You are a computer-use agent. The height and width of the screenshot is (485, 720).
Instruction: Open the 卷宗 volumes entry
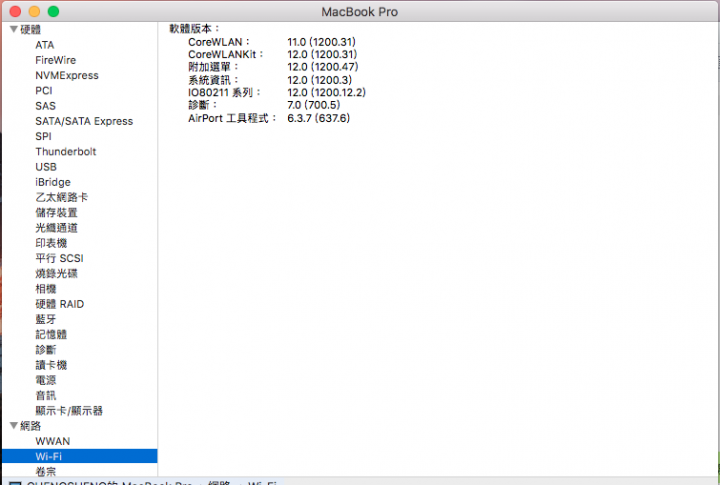pos(46,471)
